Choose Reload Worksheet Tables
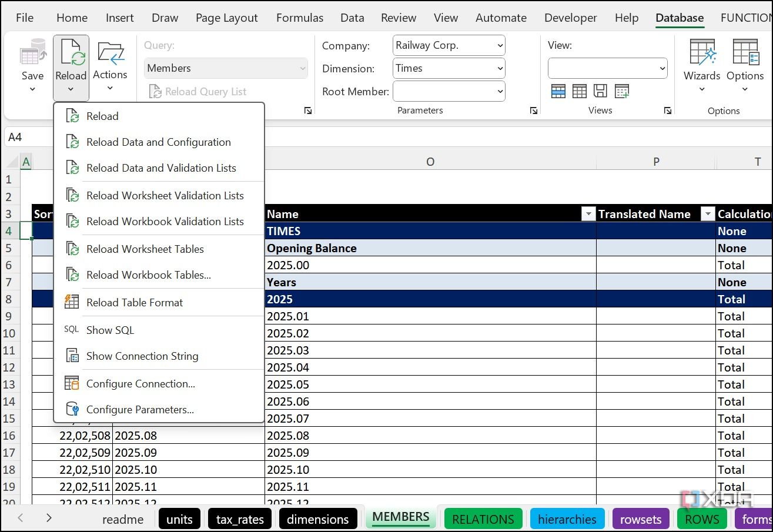The width and height of the screenshot is (773, 532). coord(159,249)
